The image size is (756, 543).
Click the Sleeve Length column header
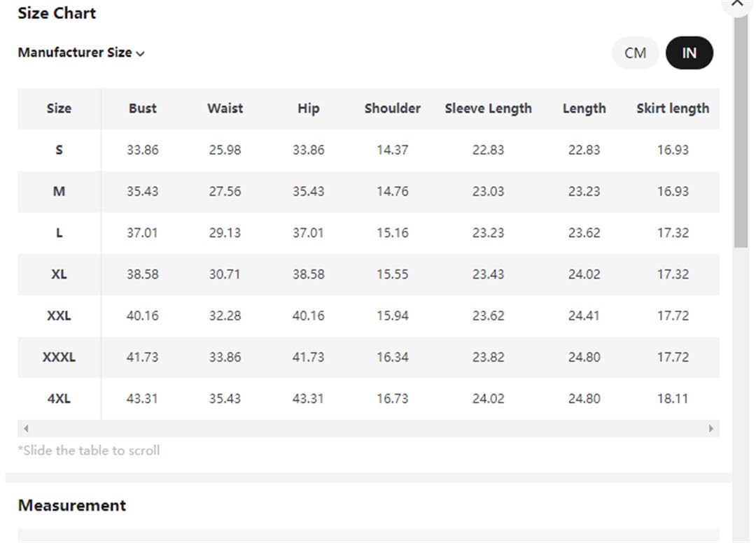coord(489,108)
